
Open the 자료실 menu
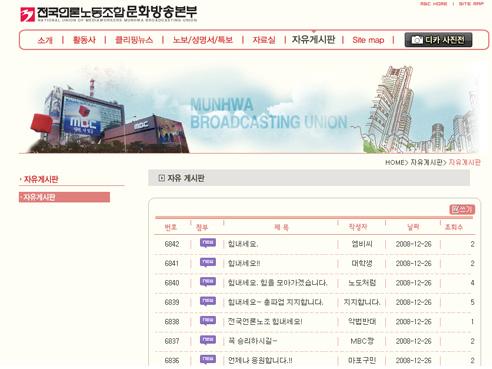pos(264,40)
